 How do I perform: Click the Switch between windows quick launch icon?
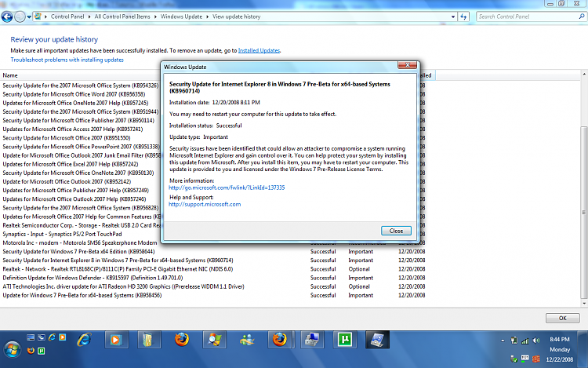pyautogui.click(x=42, y=337)
